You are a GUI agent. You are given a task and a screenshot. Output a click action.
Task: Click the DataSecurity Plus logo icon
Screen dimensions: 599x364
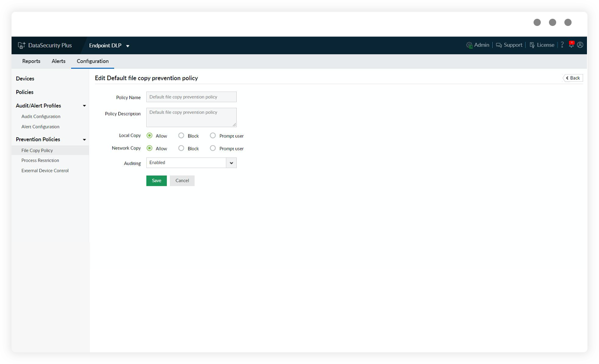coord(21,45)
